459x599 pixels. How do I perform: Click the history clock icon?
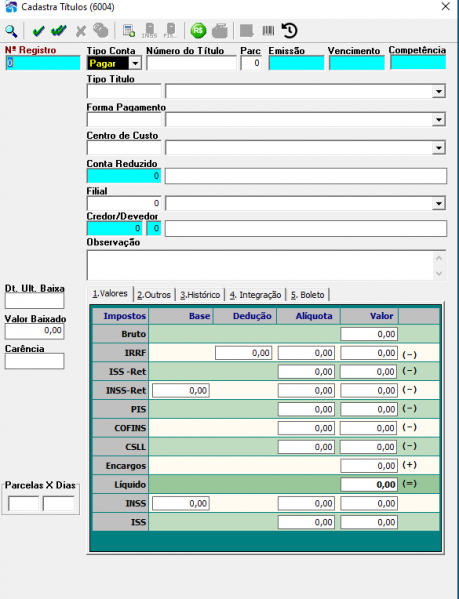(x=289, y=31)
